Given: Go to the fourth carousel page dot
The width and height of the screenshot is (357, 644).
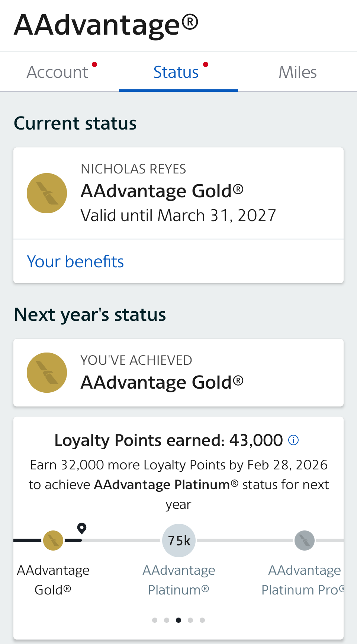Looking at the screenshot, I should [x=190, y=620].
